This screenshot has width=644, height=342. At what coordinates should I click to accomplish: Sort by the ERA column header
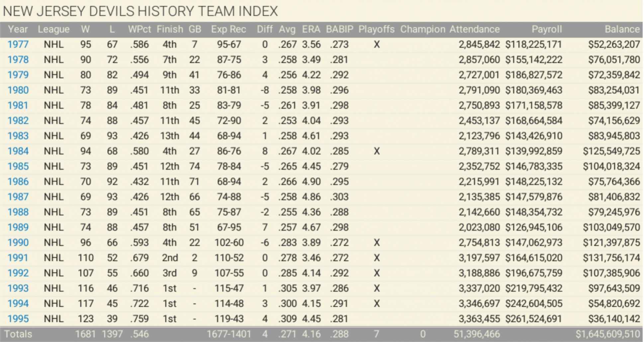[311, 30]
